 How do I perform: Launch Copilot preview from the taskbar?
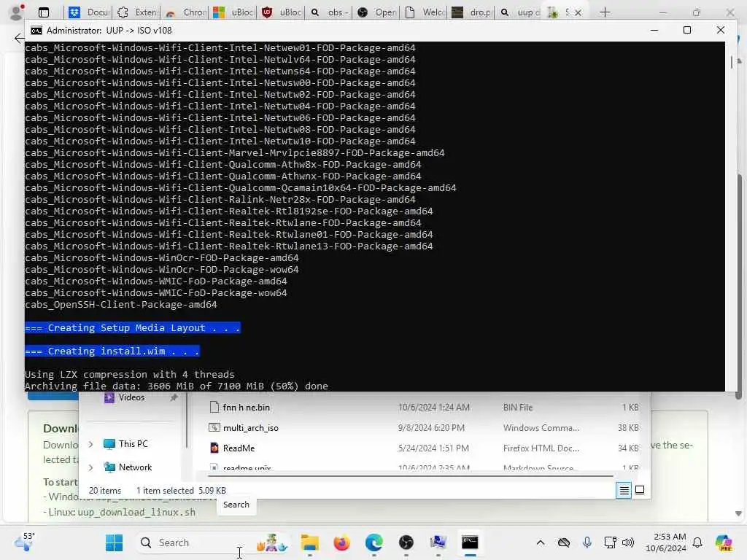(x=723, y=542)
